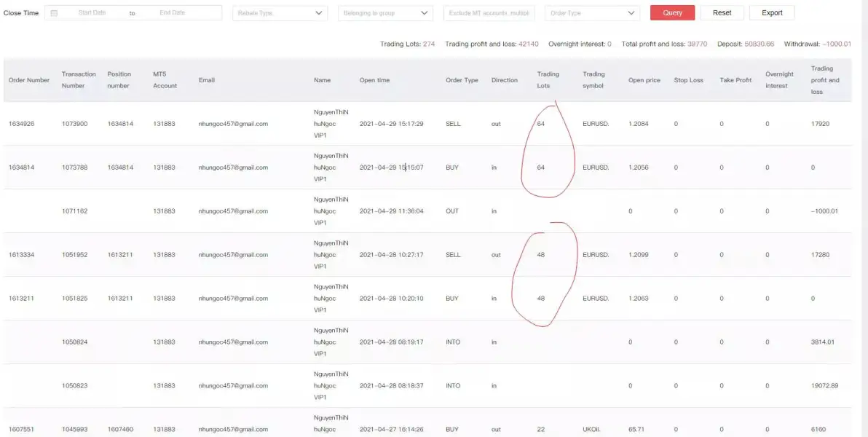This screenshot has width=868, height=437.
Task: Open the Order Type dropdown
Action: pos(592,13)
